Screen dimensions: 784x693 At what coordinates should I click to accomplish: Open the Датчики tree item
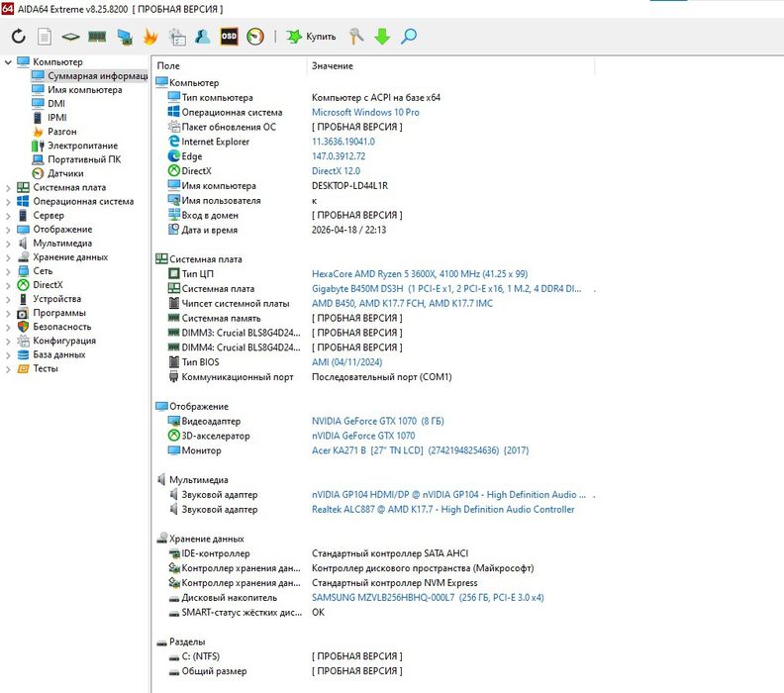pyautogui.click(x=57, y=173)
